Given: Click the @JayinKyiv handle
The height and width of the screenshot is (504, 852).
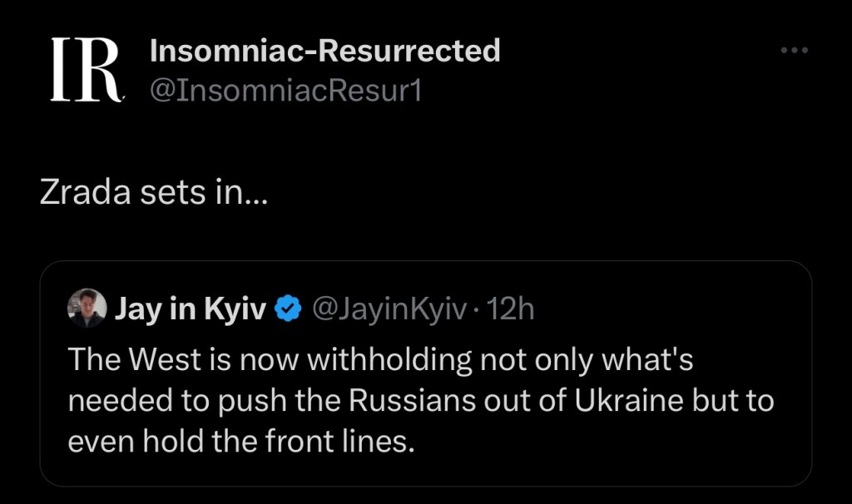Looking at the screenshot, I should [x=387, y=309].
